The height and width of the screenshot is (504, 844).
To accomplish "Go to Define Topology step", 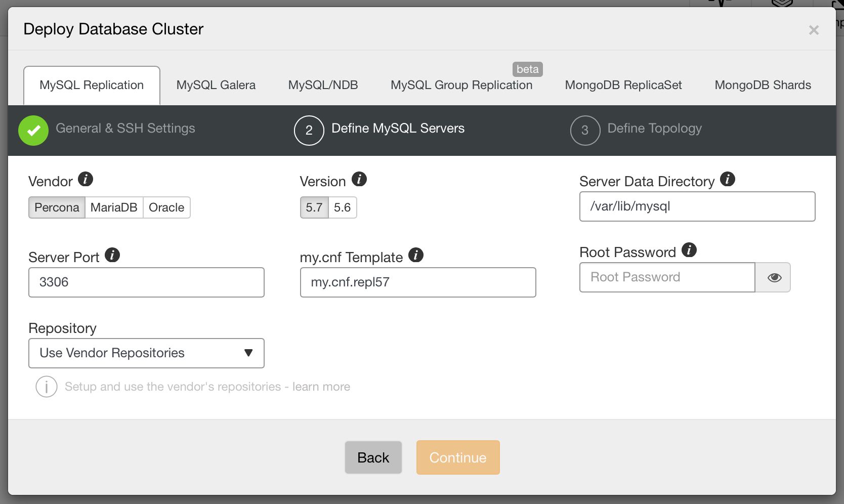I will 655,129.
